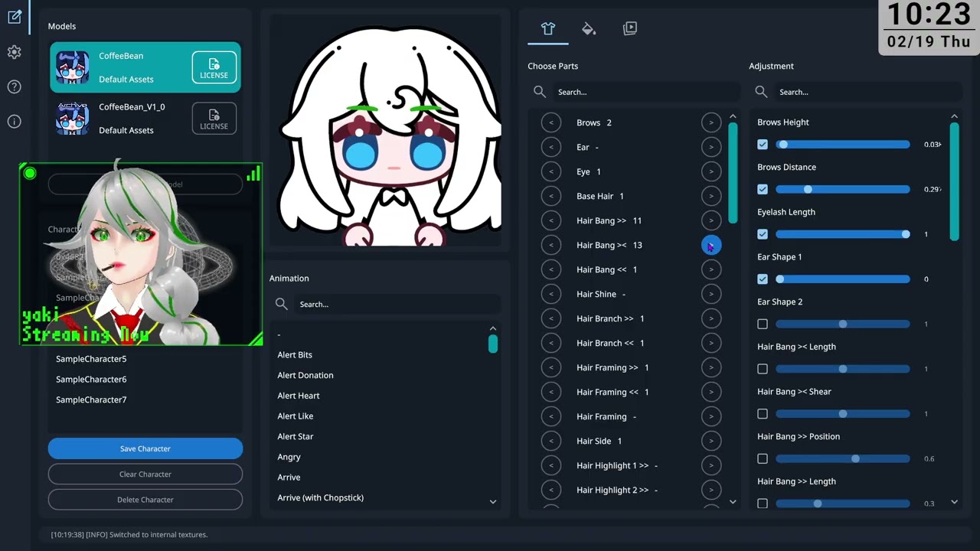The height and width of the screenshot is (551, 980).
Task: Click previous arrow for Hair Highlight 1 >>
Action: tap(551, 465)
